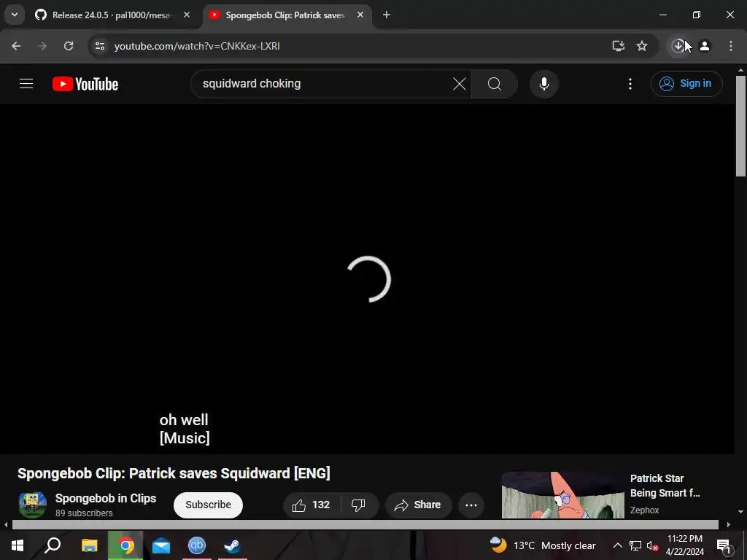Open the Windows Start menu
Image resolution: width=747 pixels, height=560 pixels.
tap(18, 545)
